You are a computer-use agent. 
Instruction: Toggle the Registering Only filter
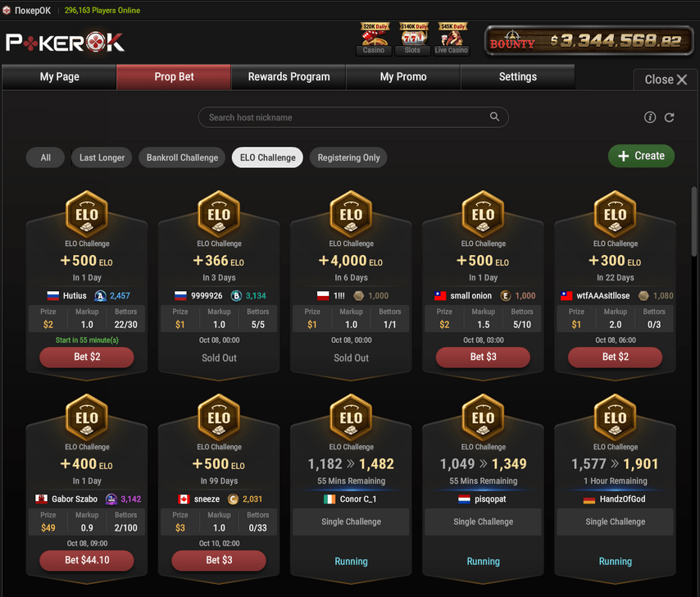coord(348,157)
